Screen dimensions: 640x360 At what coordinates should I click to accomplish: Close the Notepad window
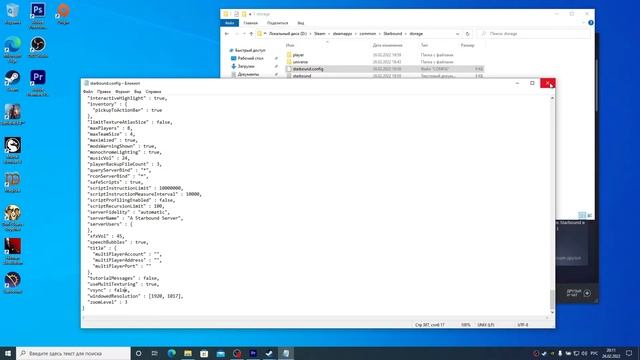tap(547, 83)
